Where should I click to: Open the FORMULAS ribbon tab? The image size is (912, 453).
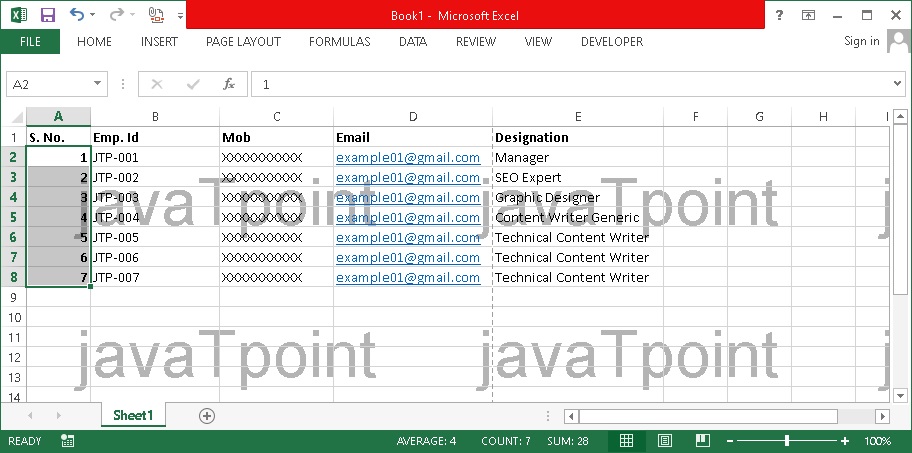click(x=339, y=42)
